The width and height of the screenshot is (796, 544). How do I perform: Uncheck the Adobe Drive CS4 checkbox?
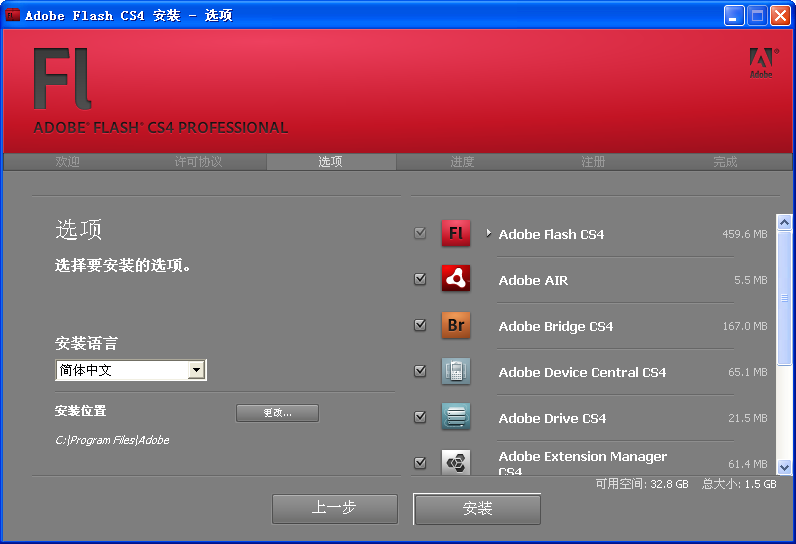(x=420, y=417)
